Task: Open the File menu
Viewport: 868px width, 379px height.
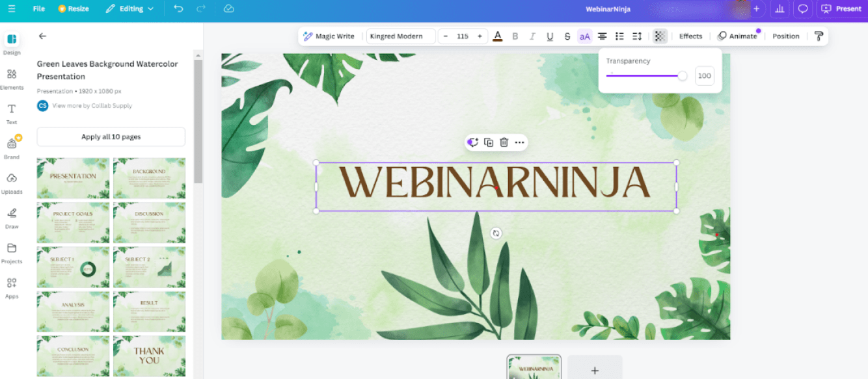Action: pos(39,9)
